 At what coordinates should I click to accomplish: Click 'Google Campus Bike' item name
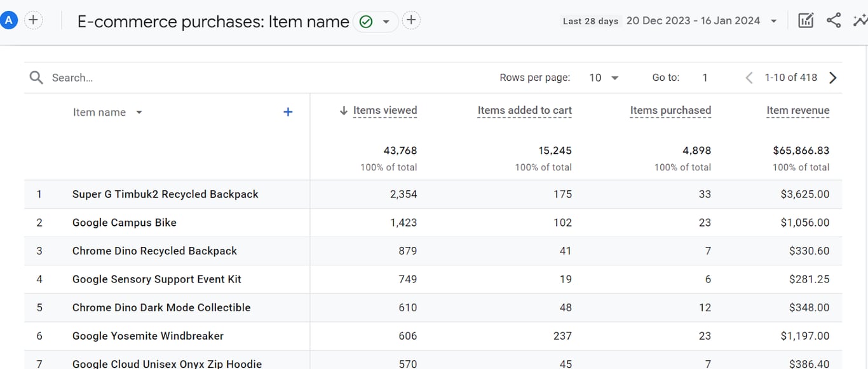(x=125, y=223)
